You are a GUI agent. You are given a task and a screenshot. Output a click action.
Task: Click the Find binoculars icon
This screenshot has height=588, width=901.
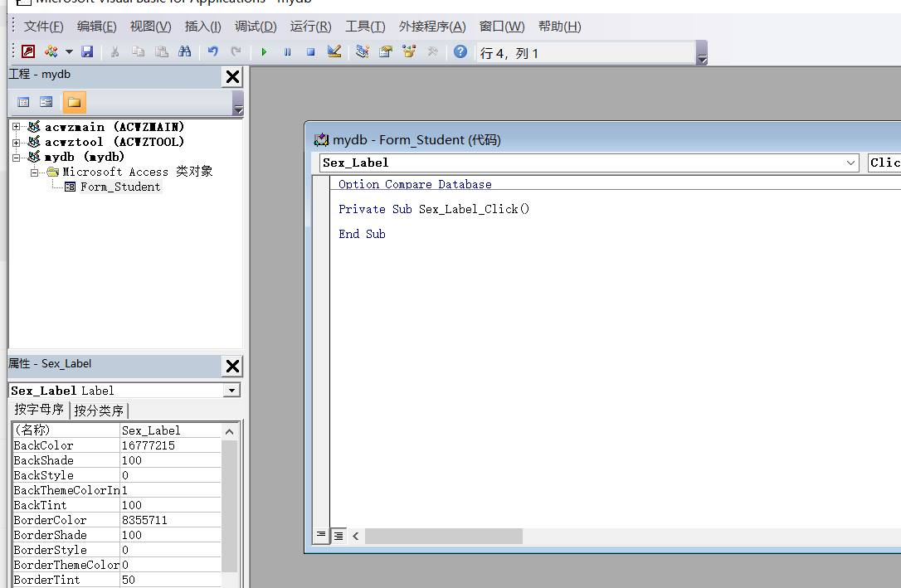(185, 52)
